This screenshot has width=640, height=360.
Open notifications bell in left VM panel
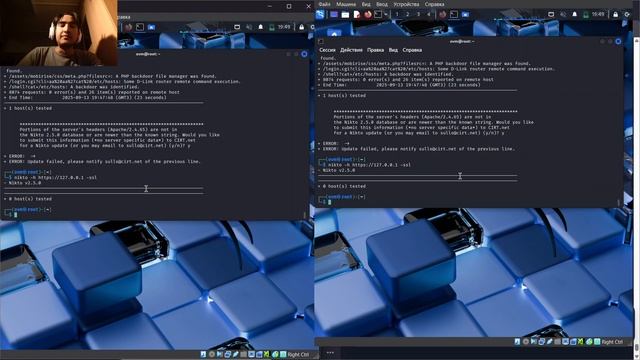pos(261,27)
